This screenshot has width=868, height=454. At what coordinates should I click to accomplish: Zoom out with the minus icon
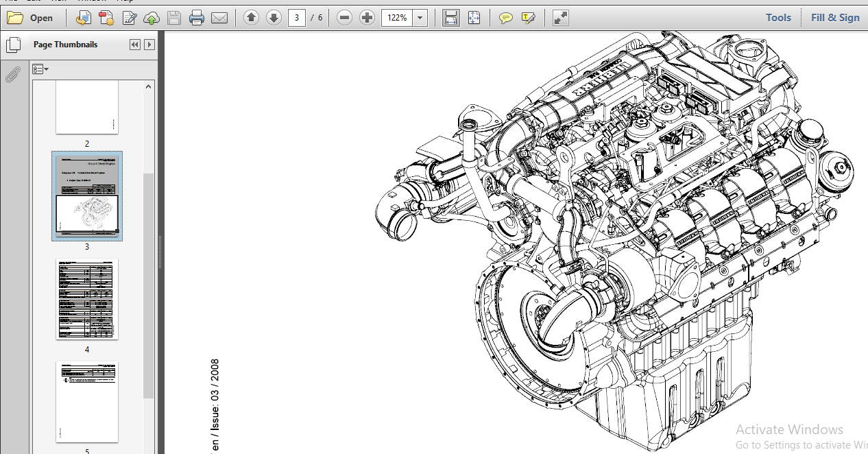(x=344, y=18)
